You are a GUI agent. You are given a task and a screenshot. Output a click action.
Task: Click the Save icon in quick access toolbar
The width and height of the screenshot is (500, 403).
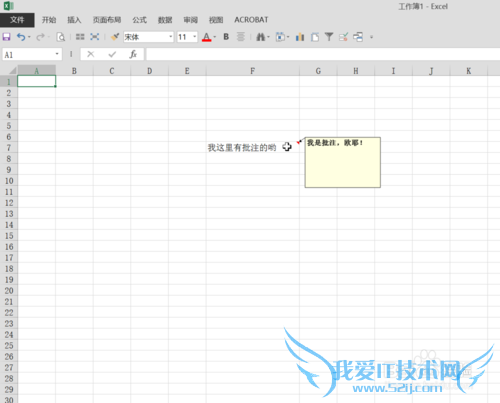(x=7, y=37)
